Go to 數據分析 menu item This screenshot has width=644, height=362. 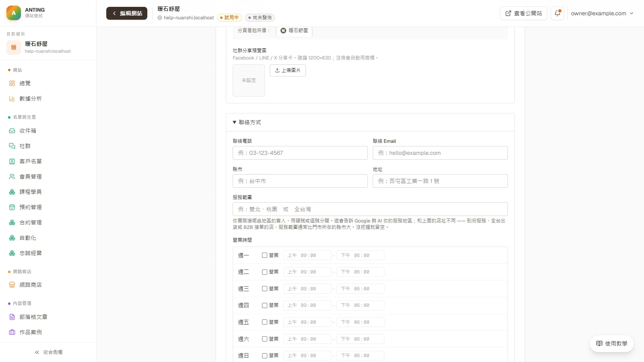[x=48, y=99]
